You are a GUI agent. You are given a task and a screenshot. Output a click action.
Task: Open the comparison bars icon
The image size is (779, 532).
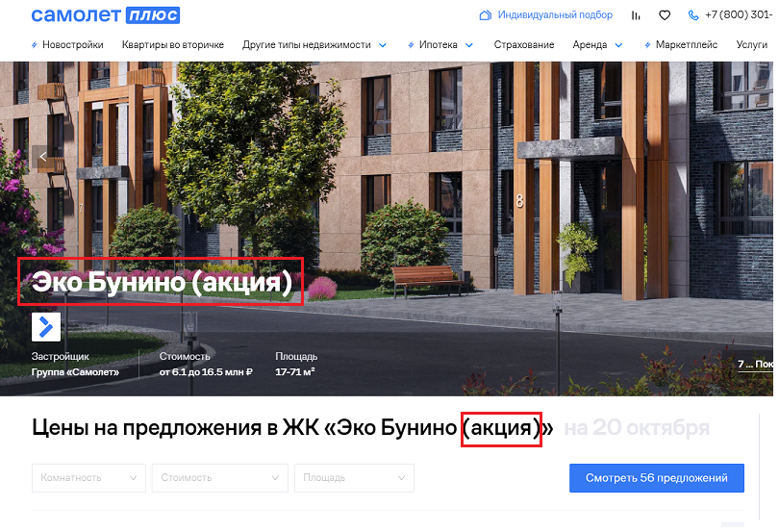[x=636, y=15]
